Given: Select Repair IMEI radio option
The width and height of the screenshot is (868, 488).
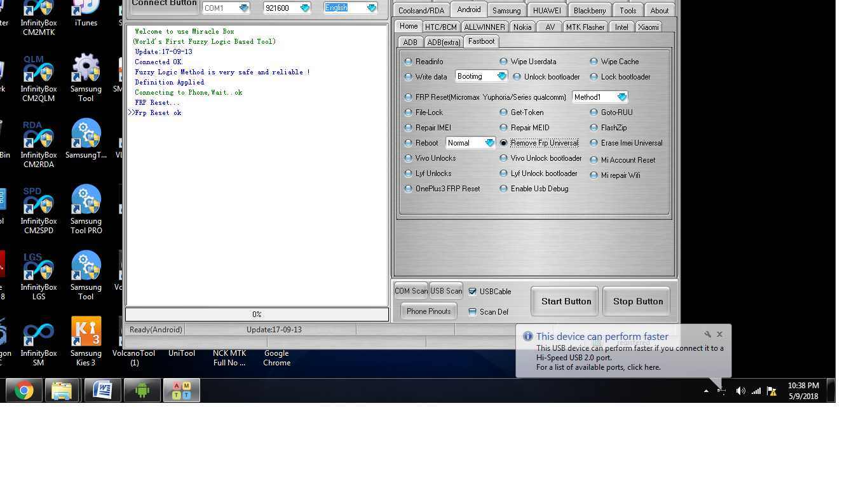Looking at the screenshot, I should pos(428,128).
